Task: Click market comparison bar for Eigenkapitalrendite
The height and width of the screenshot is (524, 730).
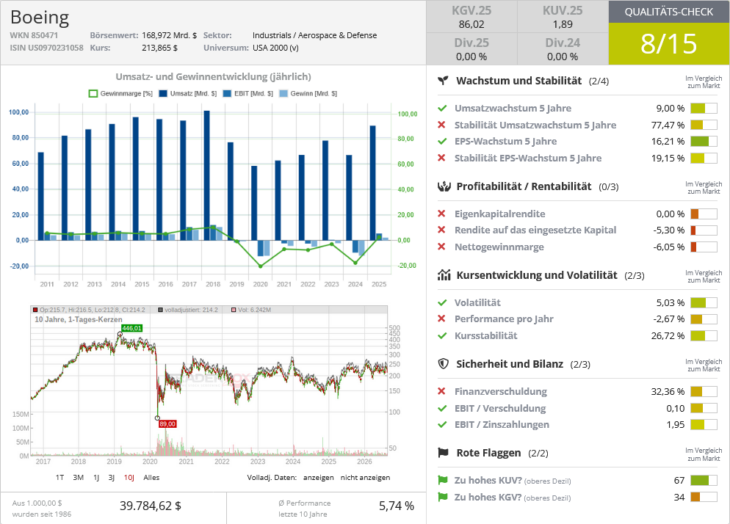Action: (703, 214)
